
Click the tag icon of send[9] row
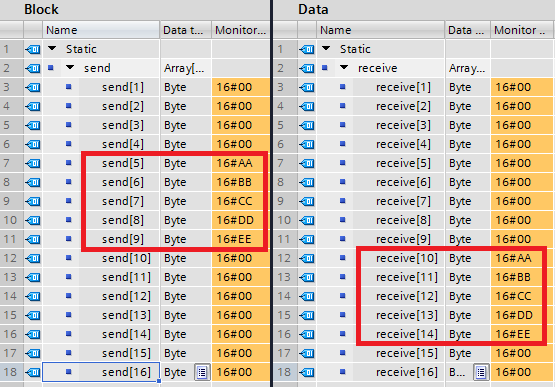coord(33,239)
